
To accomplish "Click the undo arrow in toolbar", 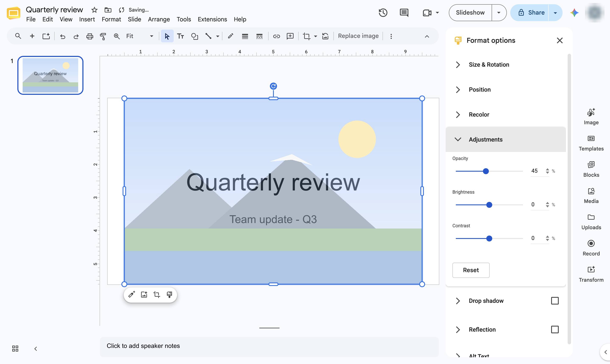I will (x=63, y=36).
